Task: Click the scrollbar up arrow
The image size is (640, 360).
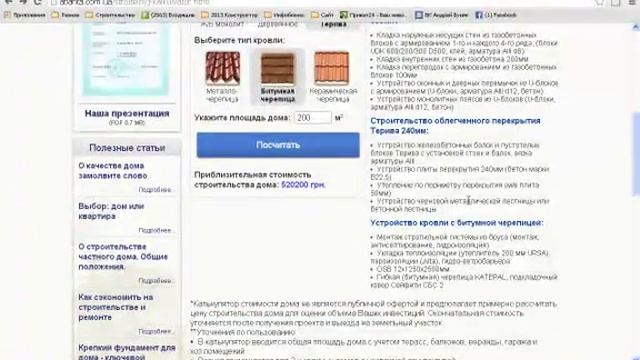Action: coord(636,27)
